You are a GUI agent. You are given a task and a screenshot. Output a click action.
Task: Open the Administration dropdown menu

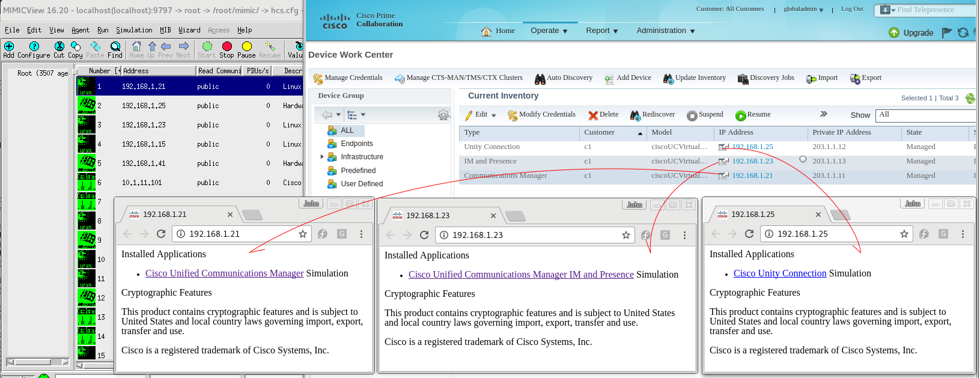pos(666,31)
